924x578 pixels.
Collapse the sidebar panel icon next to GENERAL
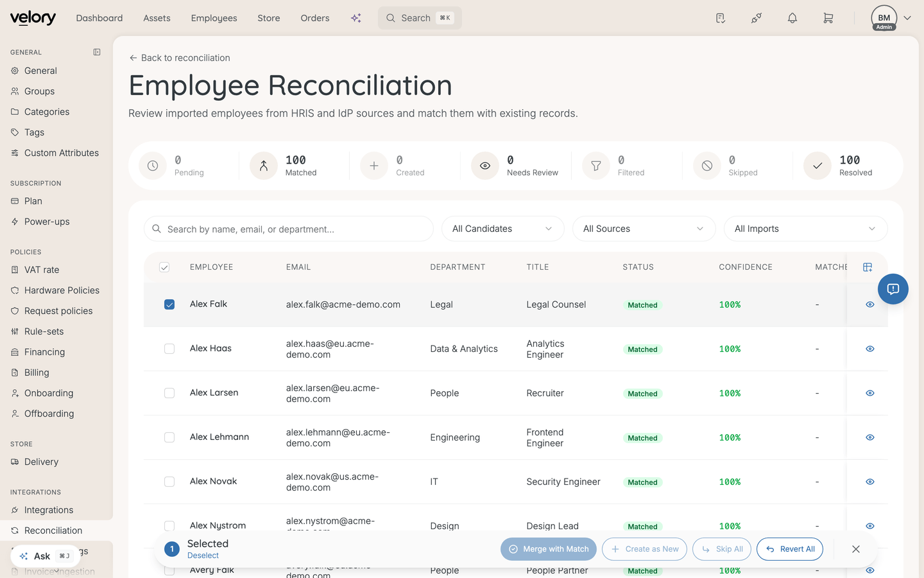(x=97, y=52)
